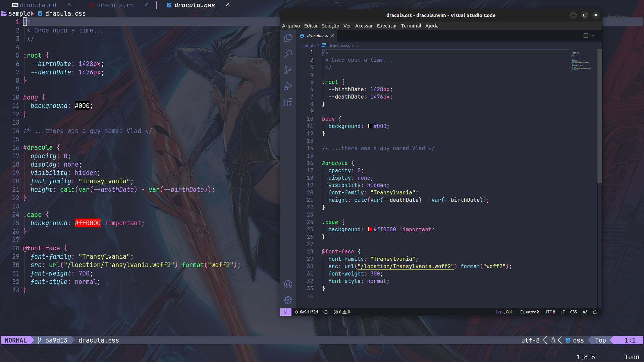
Task: Click NORMAL mode indicator in Neovim statusline
Action: point(16,340)
